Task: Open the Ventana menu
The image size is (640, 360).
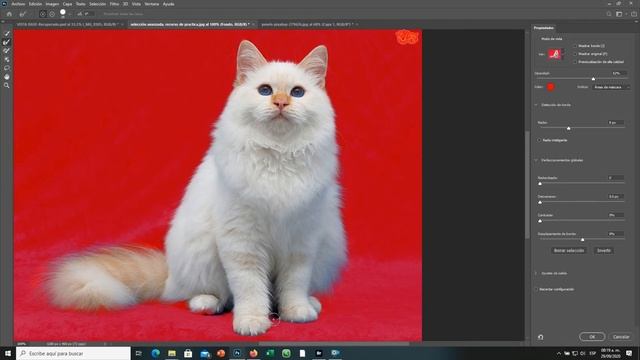Action: click(x=152, y=4)
